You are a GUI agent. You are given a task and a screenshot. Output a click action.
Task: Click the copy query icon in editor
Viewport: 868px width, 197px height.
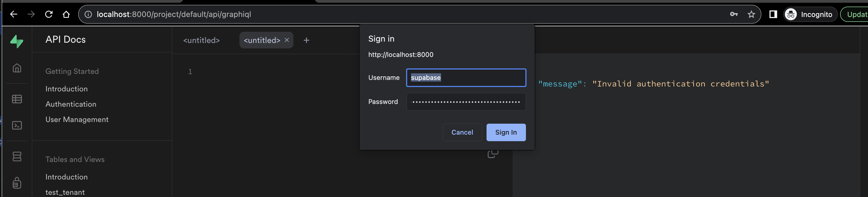(493, 153)
